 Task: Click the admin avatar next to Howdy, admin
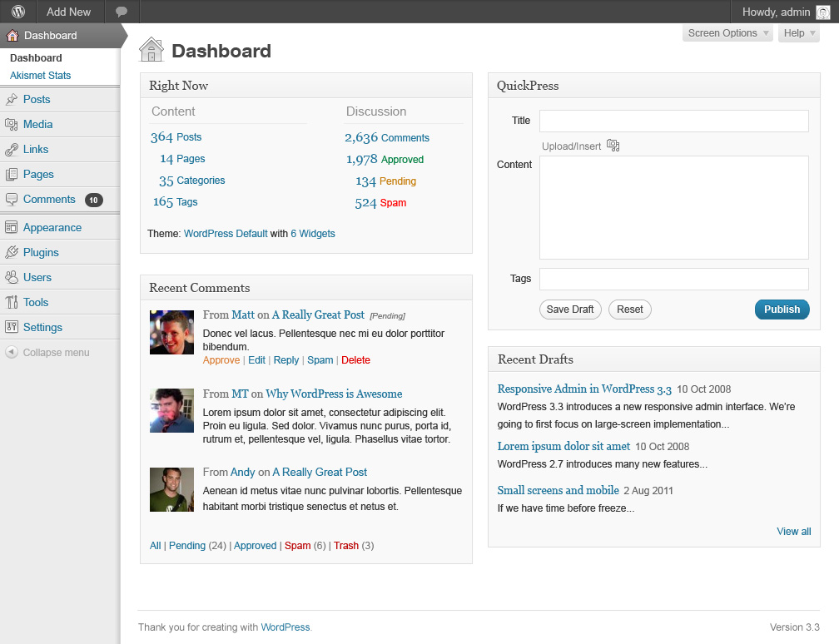click(823, 12)
